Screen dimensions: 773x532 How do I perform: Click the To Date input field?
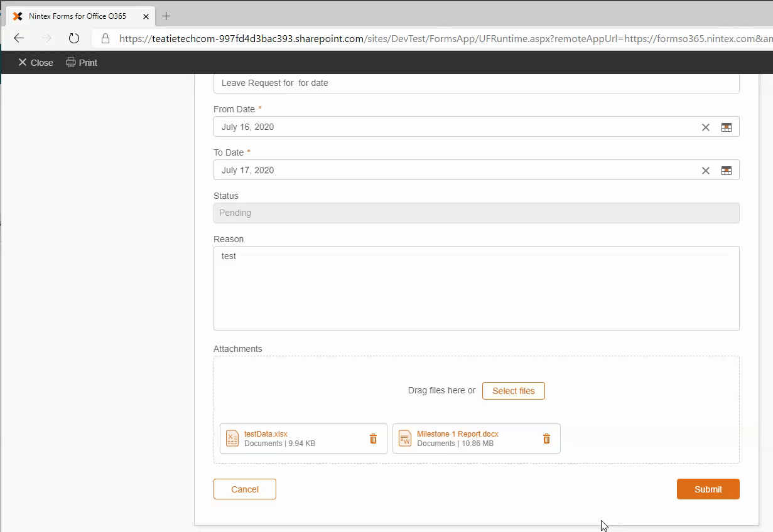point(477,170)
